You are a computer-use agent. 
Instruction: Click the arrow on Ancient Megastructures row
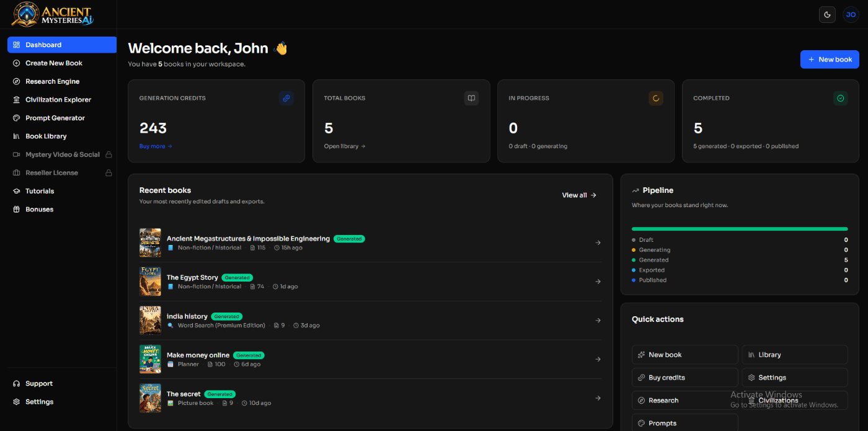coord(598,242)
